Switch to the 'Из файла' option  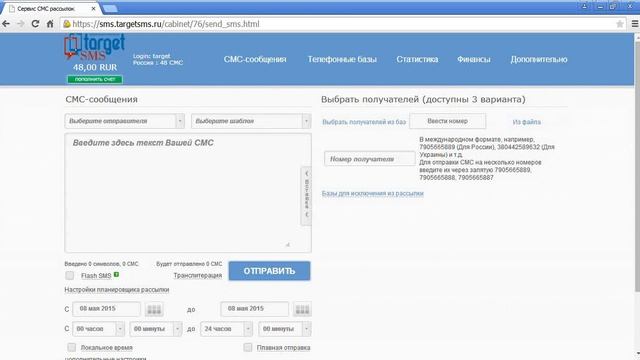coord(527,122)
